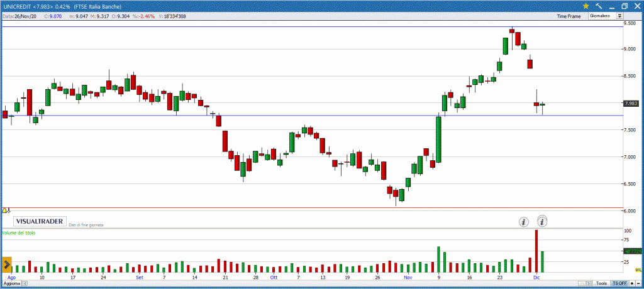Click the 7.983 current price label
The height and width of the screenshot is (289, 644).
click(x=631, y=104)
